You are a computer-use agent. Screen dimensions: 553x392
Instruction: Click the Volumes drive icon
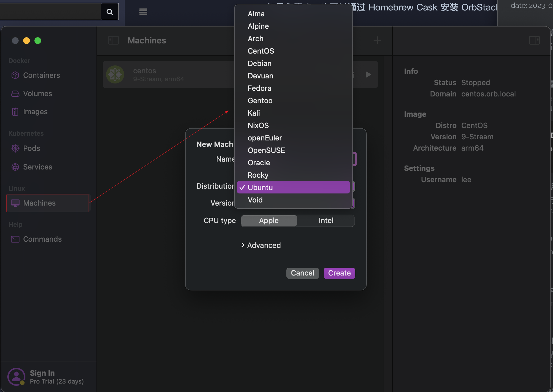pos(15,94)
